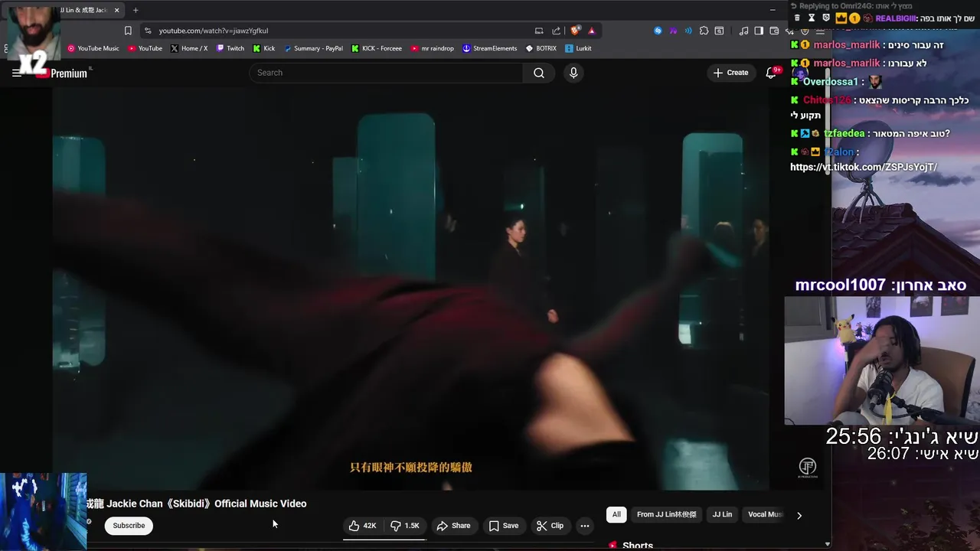Open a new browser tab with plus
This screenshot has height=551, width=980.
click(x=136, y=10)
